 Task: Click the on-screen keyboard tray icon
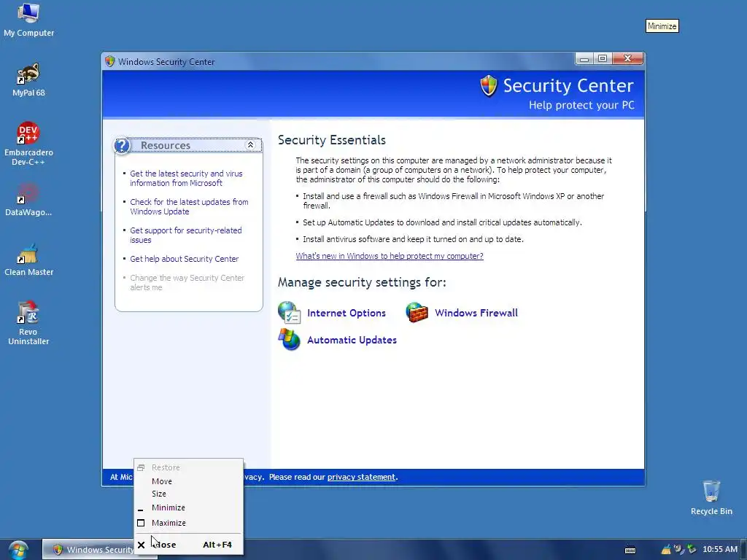630,550
